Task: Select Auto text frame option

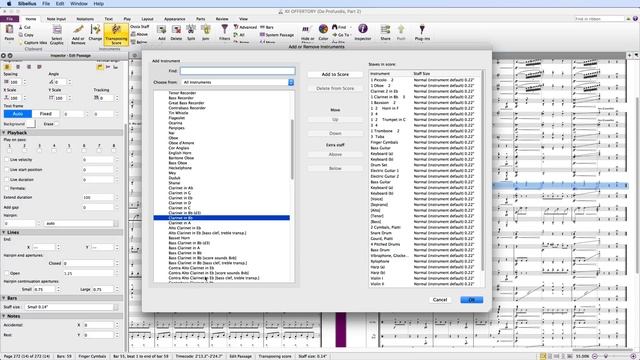Action: (x=18, y=114)
